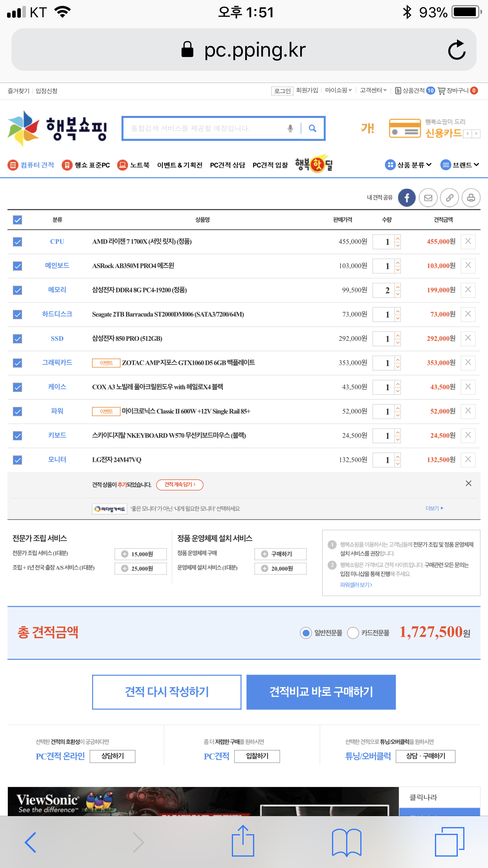This screenshot has height=868, width=488.
Task: Open 이벤트&기획전 menu
Action: (180, 165)
